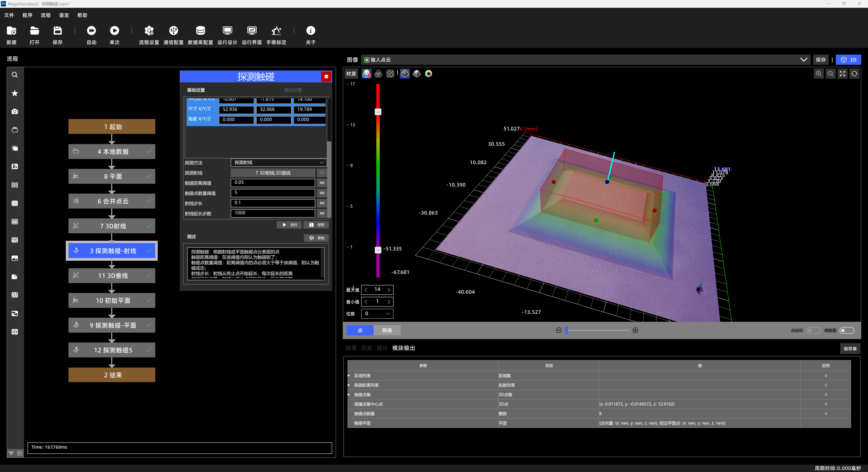Click 保存 in 探测触碰 dialog
The height and width of the screenshot is (472, 868).
pos(316,225)
